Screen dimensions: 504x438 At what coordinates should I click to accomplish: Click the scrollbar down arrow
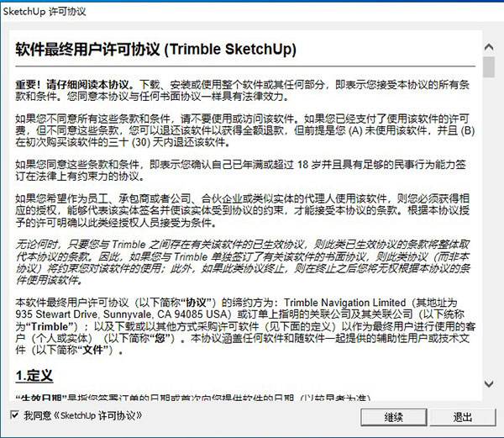click(x=489, y=383)
